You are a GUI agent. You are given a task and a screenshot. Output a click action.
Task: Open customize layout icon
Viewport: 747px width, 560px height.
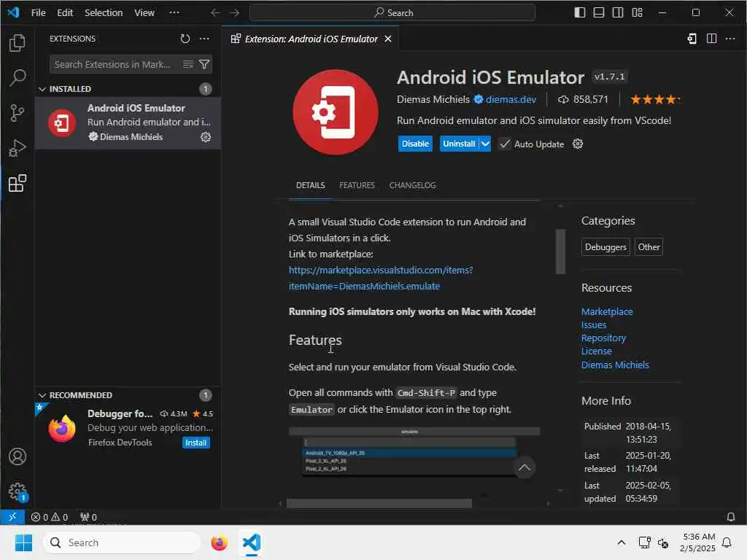coord(637,12)
